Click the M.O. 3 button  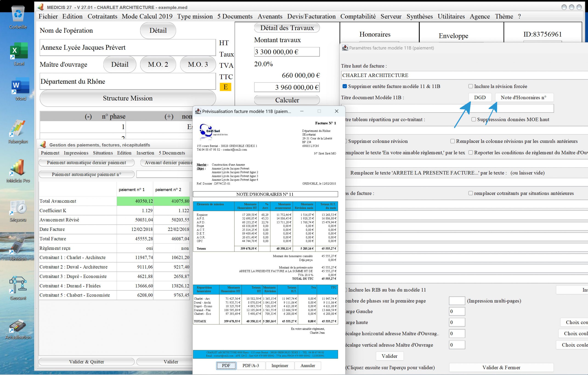[198, 64]
